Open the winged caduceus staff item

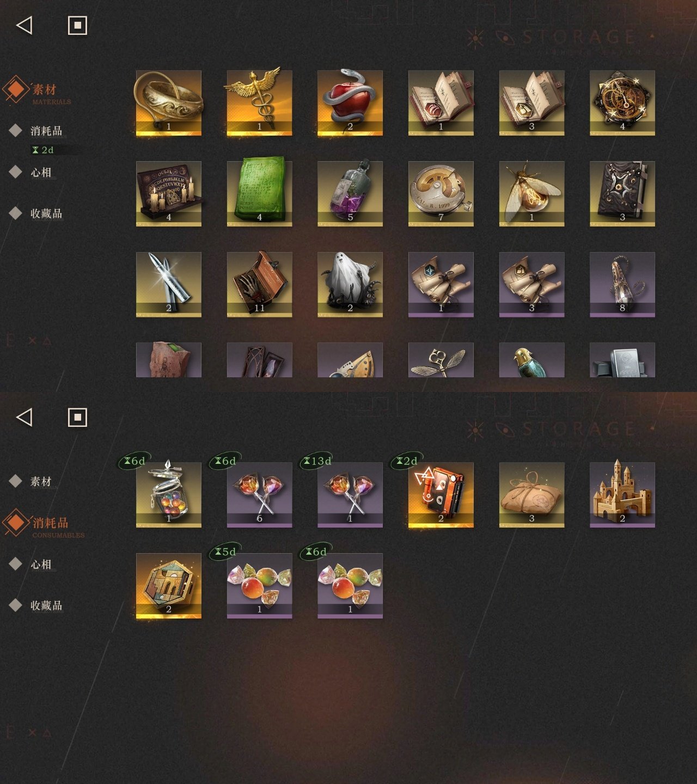click(x=259, y=102)
